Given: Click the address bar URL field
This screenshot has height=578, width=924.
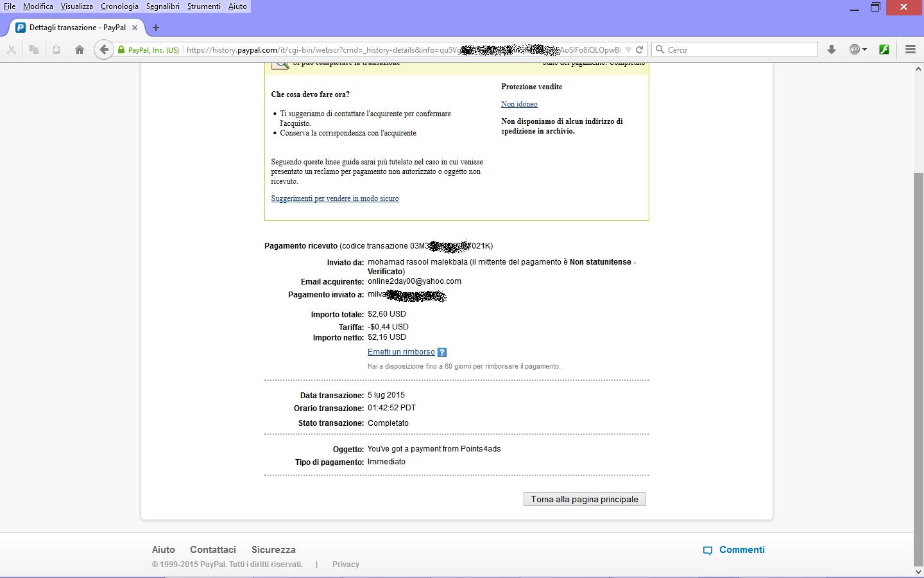Looking at the screenshot, I should point(403,49).
